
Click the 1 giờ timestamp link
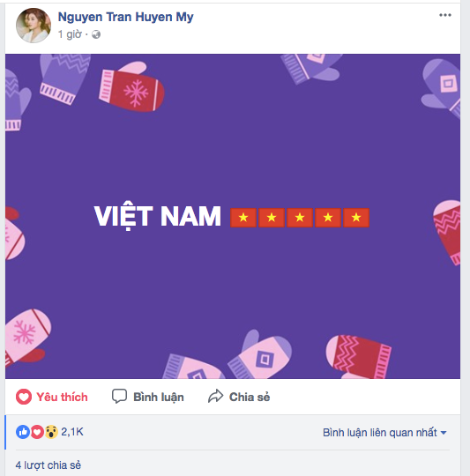[x=70, y=34]
